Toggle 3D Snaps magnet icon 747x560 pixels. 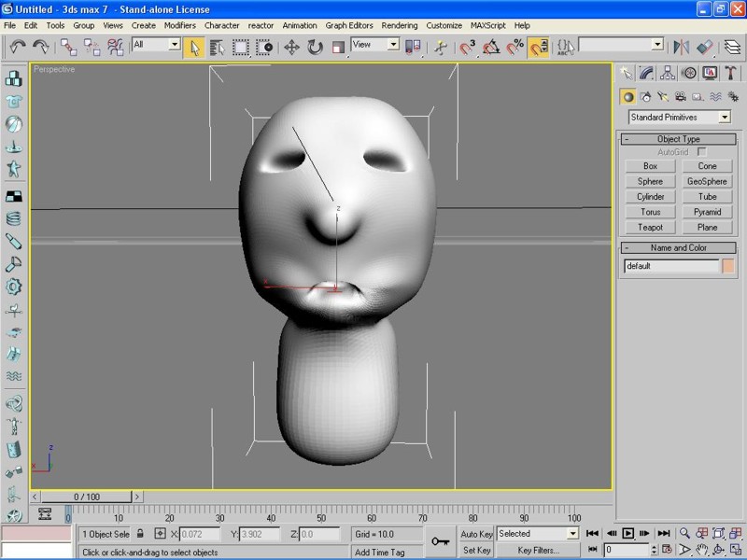467,48
